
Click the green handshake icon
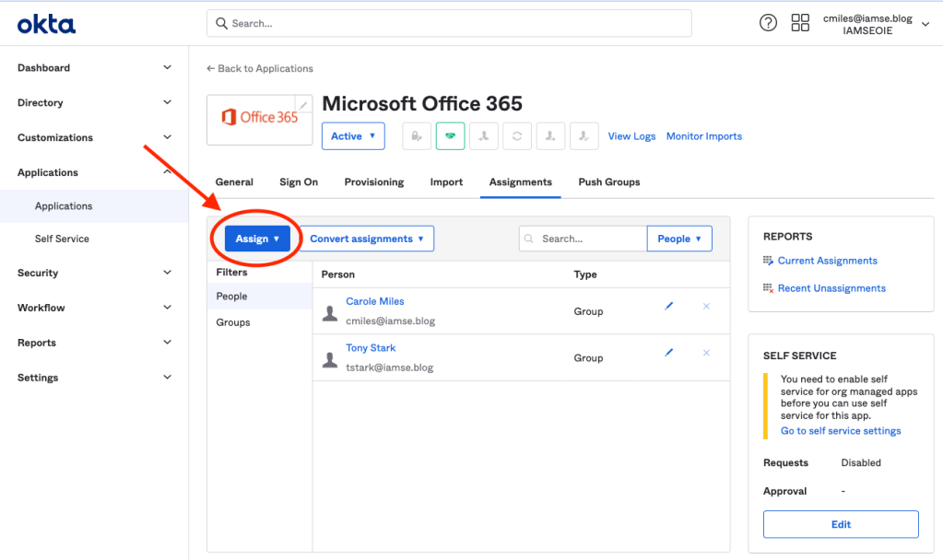tap(450, 136)
